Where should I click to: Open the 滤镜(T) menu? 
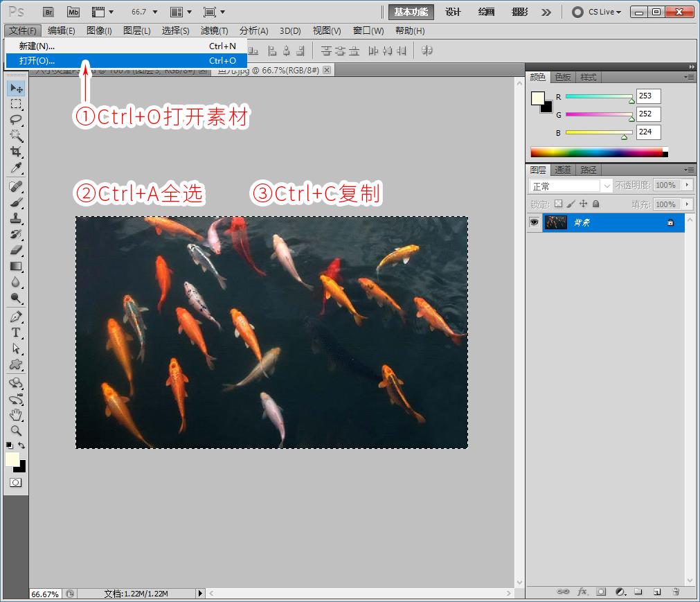click(x=214, y=30)
